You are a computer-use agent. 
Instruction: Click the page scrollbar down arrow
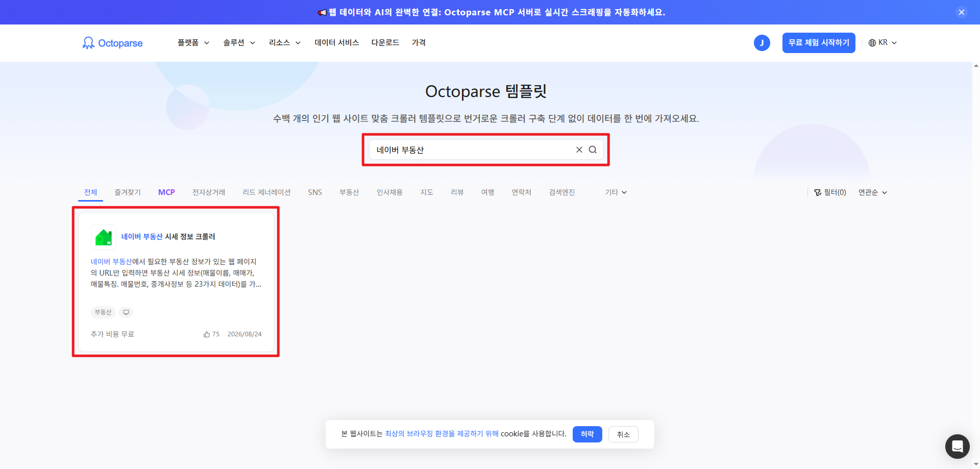[x=976, y=464]
